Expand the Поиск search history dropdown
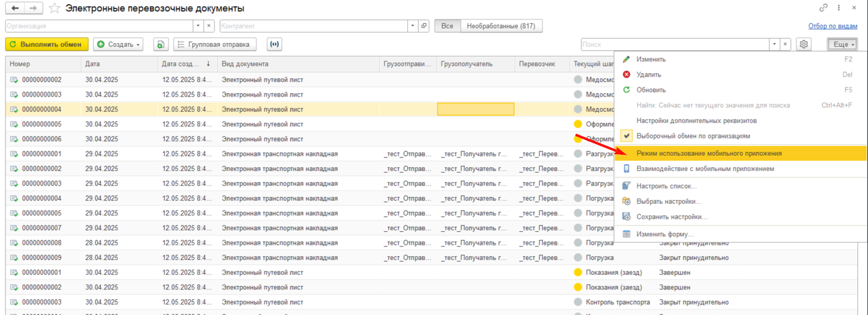The height and width of the screenshot is (315, 868). pos(775,45)
